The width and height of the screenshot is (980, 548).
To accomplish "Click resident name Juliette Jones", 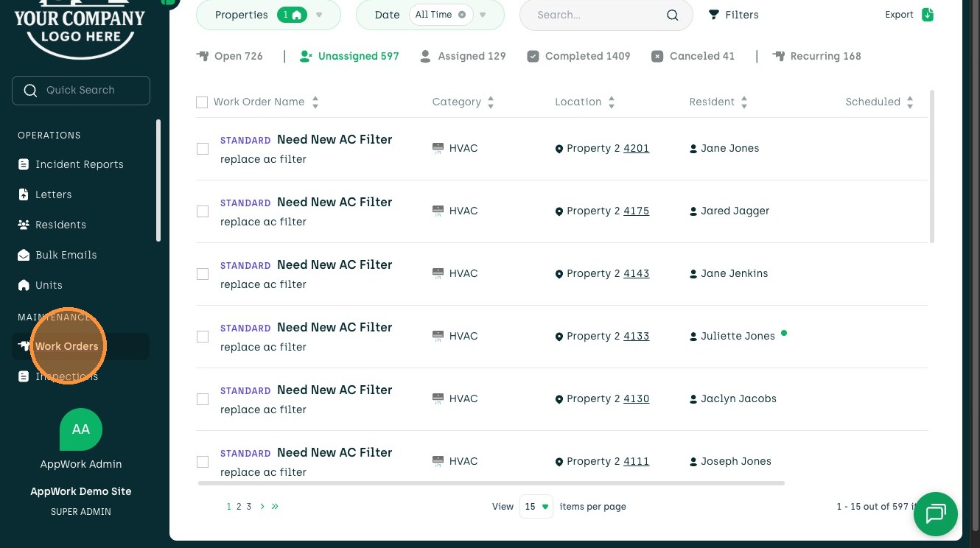I will pos(738,336).
